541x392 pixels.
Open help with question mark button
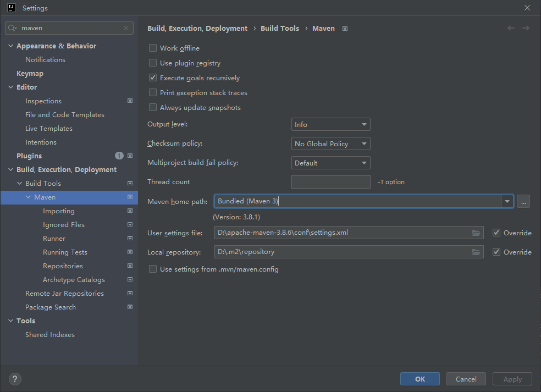click(15, 379)
